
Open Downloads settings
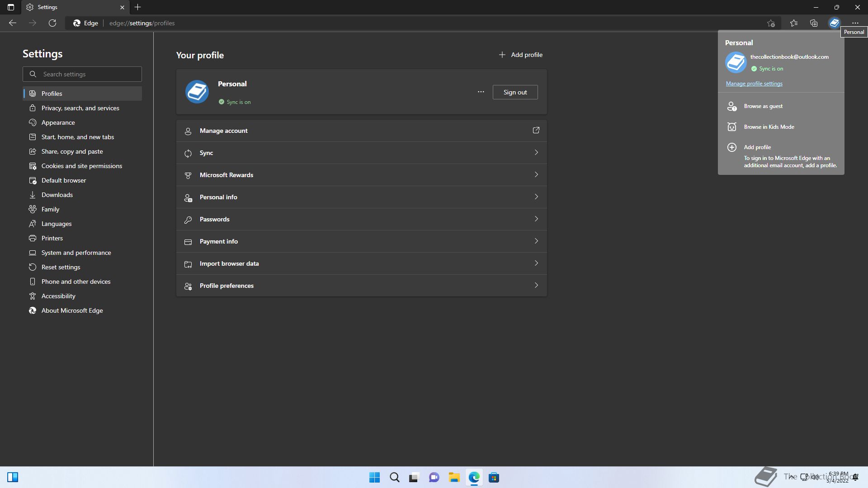coord(82,195)
